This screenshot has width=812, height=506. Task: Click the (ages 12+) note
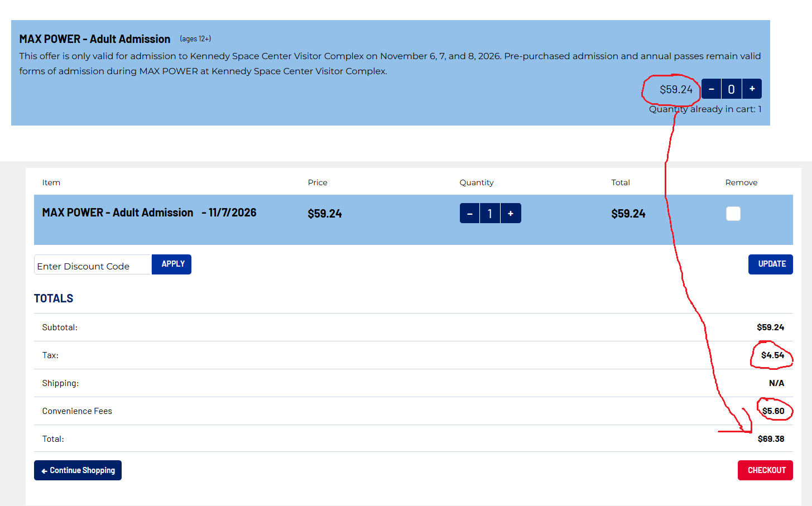(x=195, y=39)
